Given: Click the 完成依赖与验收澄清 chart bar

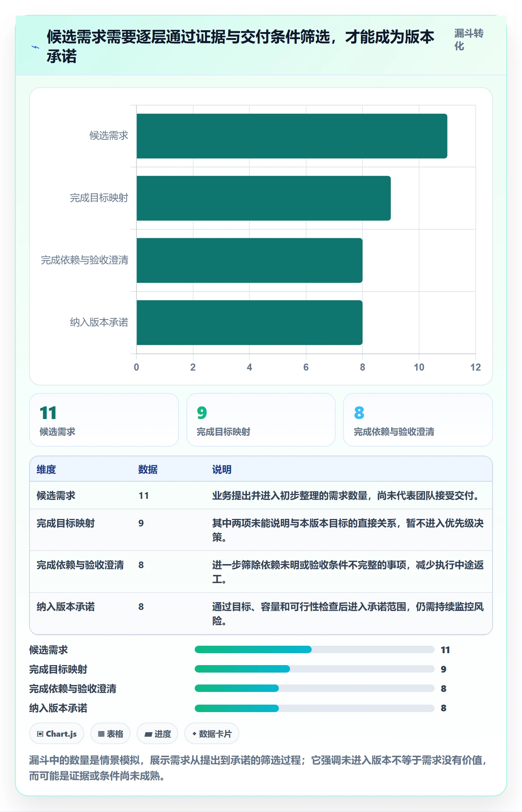Looking at the screenshot, I should coord(249,260).
